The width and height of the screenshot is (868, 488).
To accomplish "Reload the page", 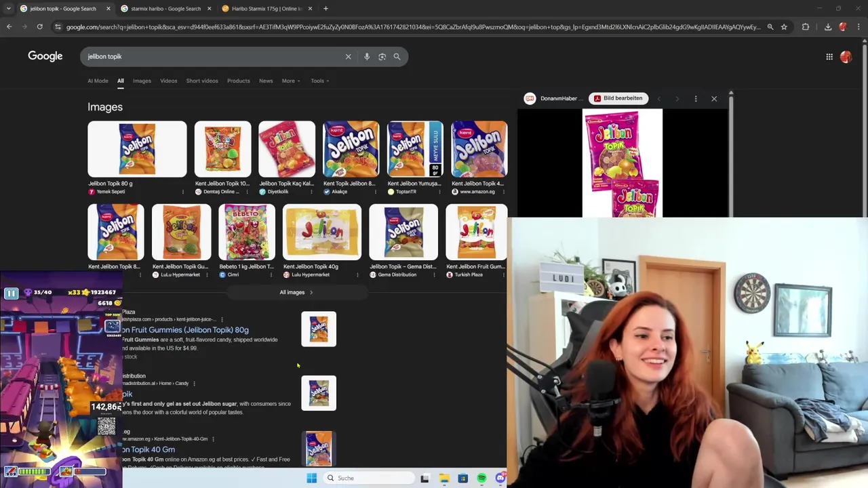I will coord(40,27).
